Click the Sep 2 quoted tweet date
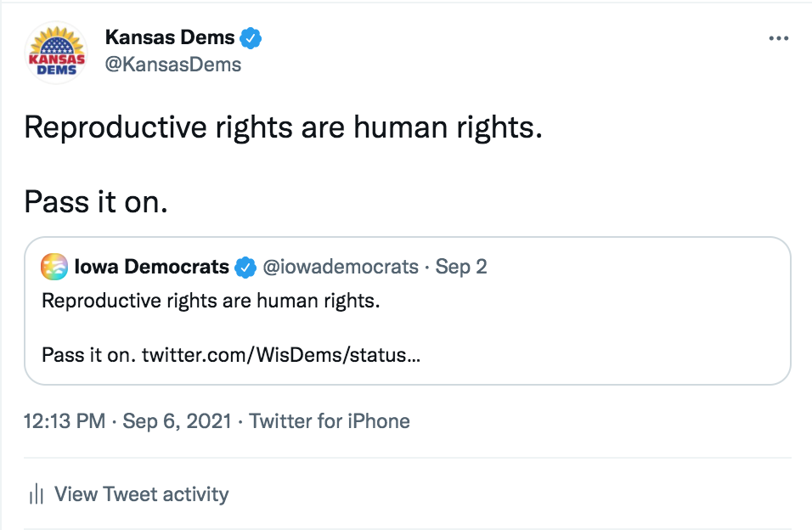Screen dimensions: 812x530 461,267
